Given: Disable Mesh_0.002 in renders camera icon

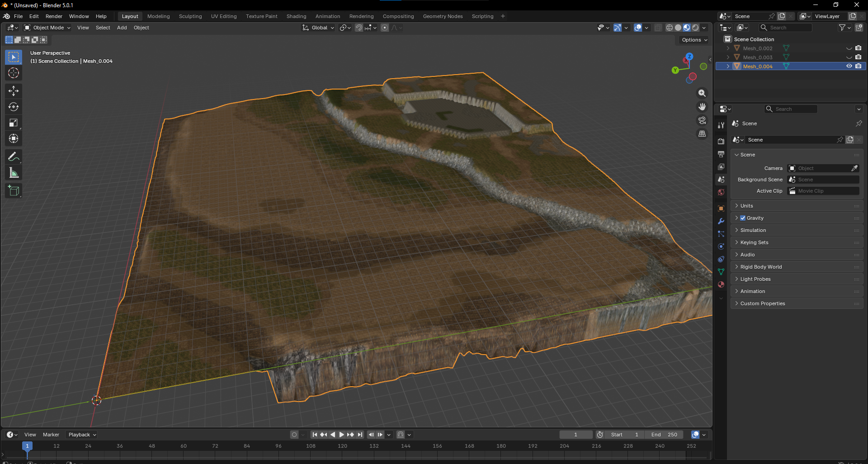Looking at the screenshot, I should pyautogui.click(x=859, y=48).
